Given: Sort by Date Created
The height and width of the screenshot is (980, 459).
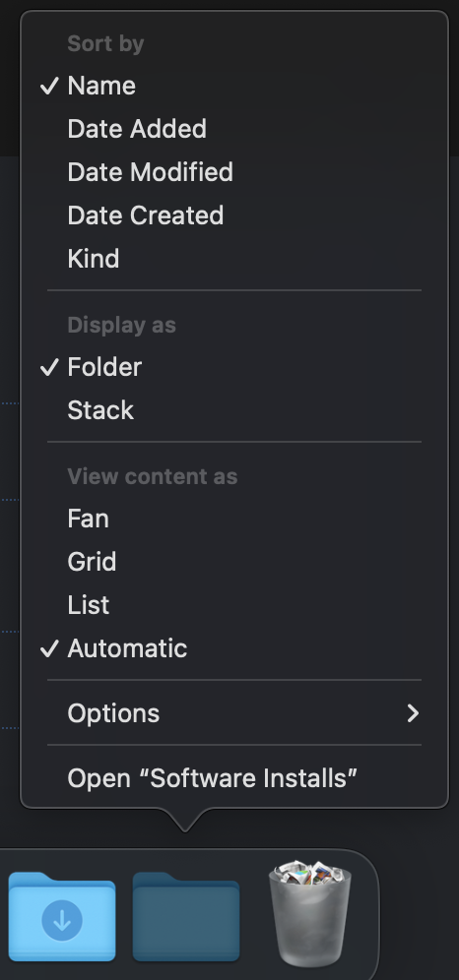Looking at the screenshot, I should 234,215.
